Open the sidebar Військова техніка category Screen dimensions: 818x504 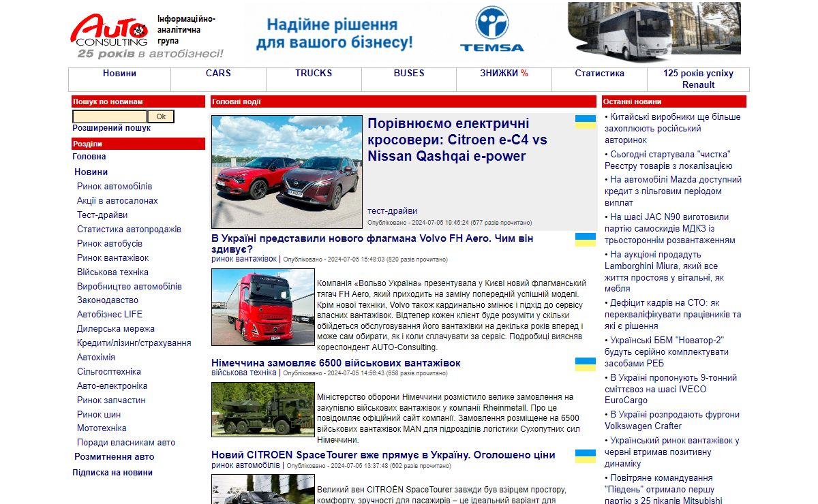[112, 272]
